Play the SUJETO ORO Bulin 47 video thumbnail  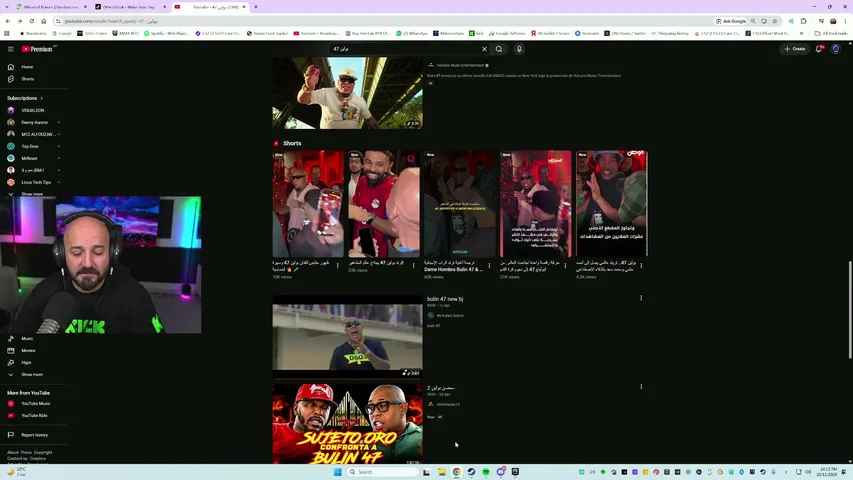347,424
